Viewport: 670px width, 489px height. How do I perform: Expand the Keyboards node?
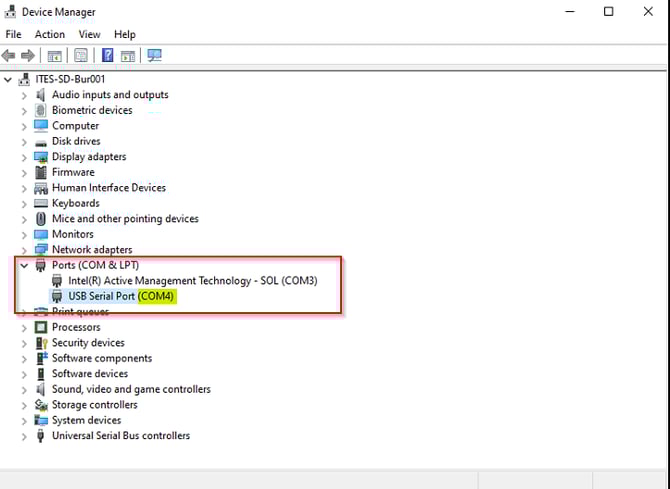(24, 204)
